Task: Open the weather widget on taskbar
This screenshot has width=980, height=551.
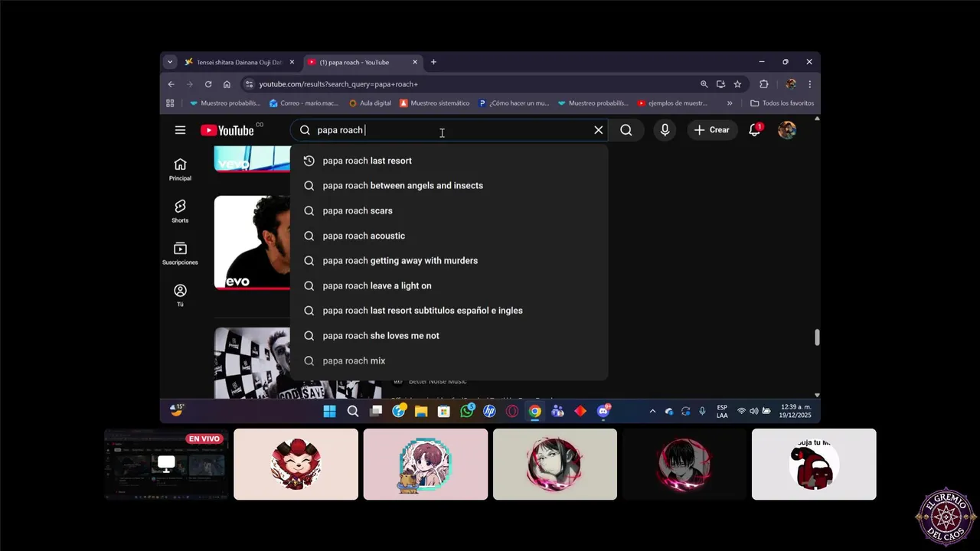Action: coord(178,411)
